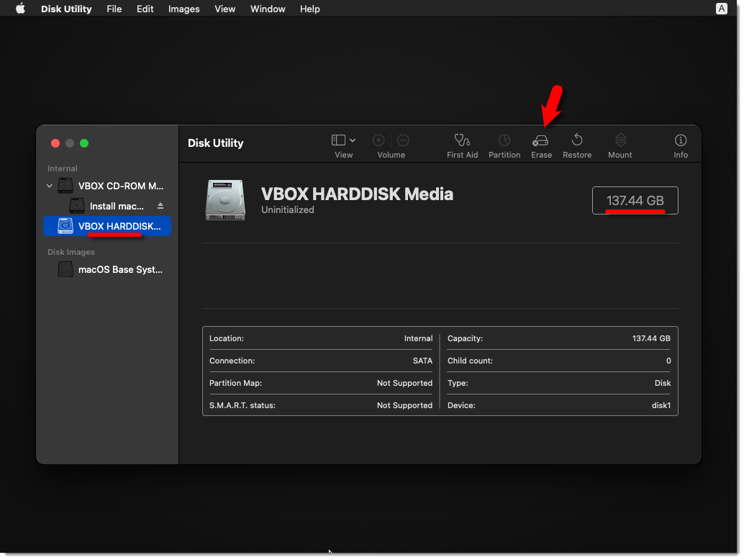
Task: Click the Erase toolbar icon
Action: [x=540, y=140]
